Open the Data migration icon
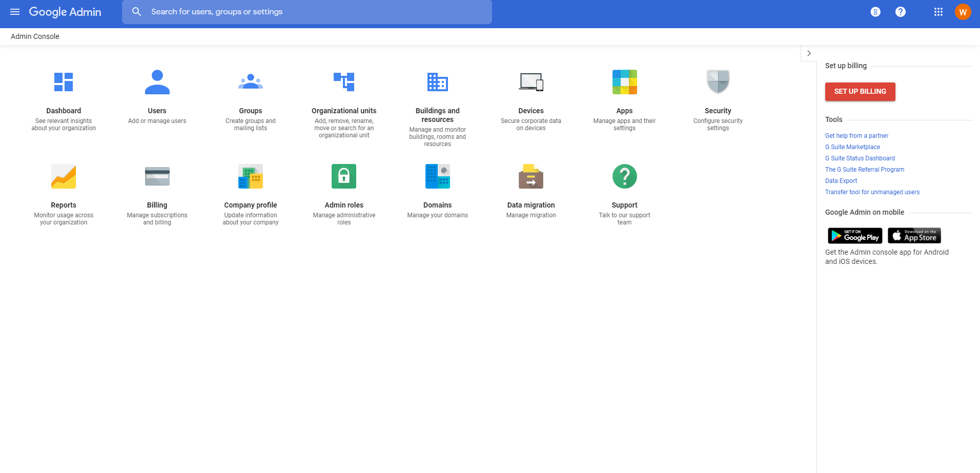 click(x=531, y=176)
